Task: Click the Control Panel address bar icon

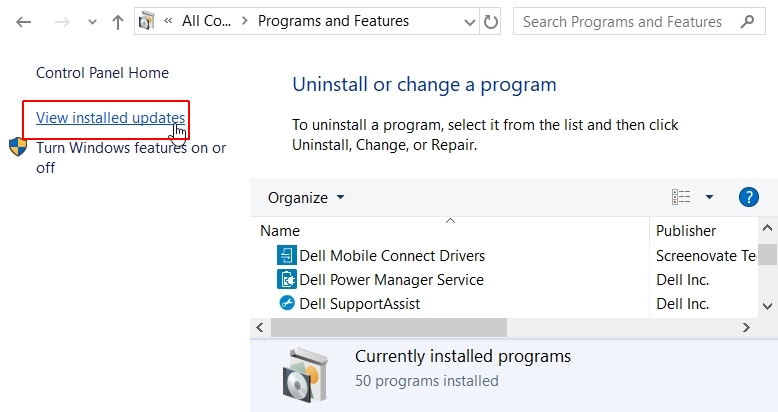Action: click(x=146, y=21)
